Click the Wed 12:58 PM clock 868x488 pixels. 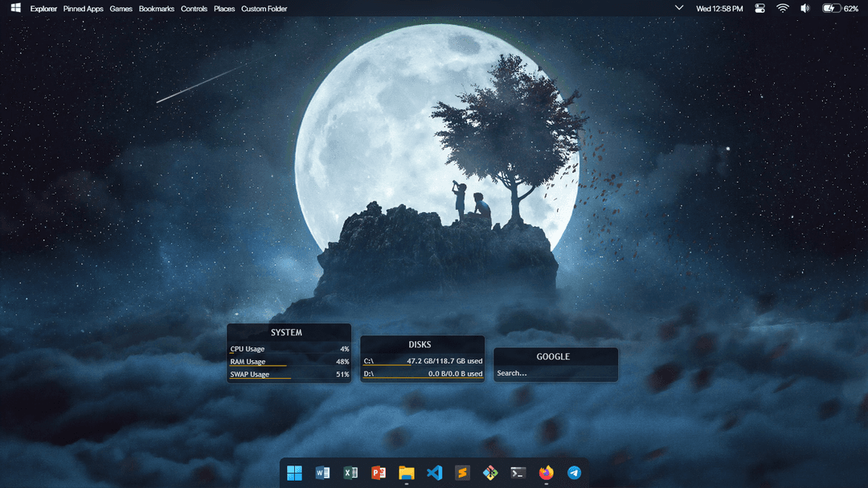[719, 9]
